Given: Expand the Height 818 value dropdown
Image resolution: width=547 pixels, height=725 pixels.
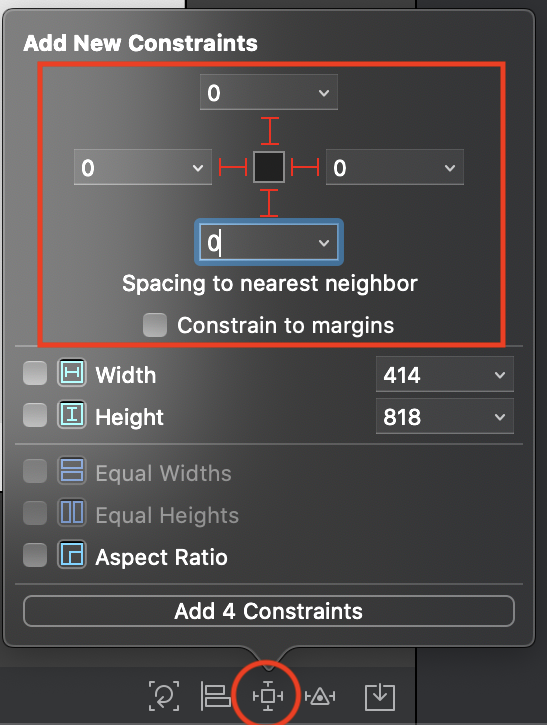Looking at the screenshot, I should (500, 417).
